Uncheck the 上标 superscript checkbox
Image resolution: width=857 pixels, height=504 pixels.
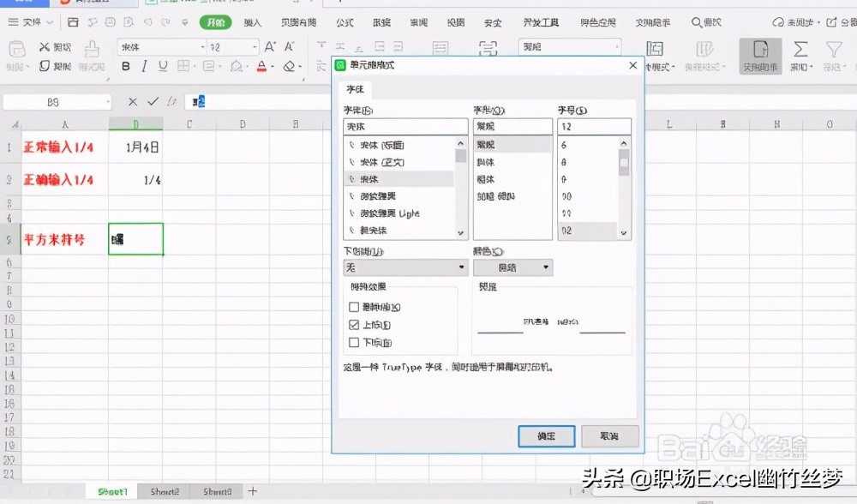coord(354,323)
